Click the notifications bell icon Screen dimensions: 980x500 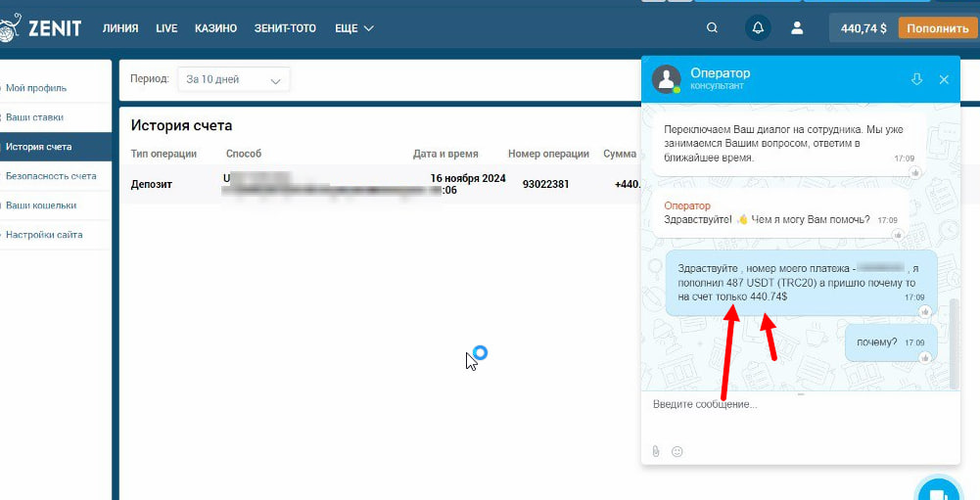[758, 28]
